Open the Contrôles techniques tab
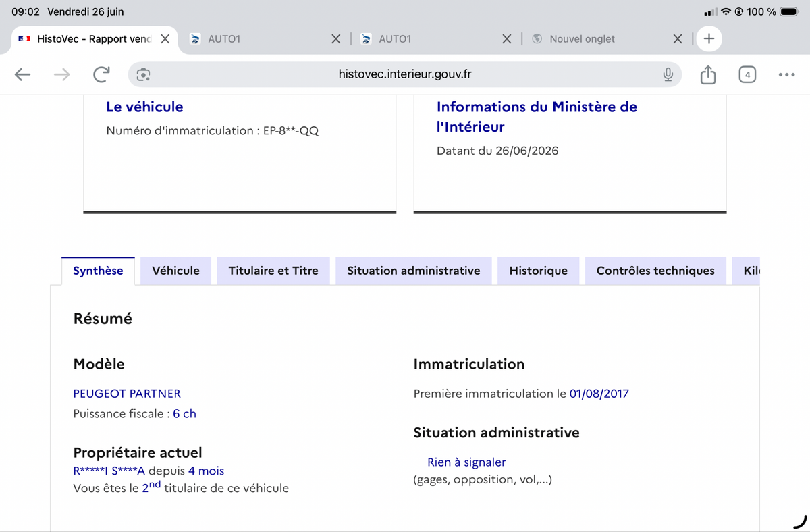Image resolution: width=810 pixels, height=532 pixels. point(655,271)
